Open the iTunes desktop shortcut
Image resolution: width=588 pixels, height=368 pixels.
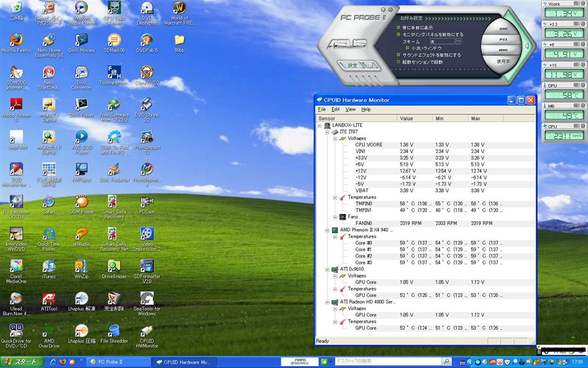coord(49,267)
